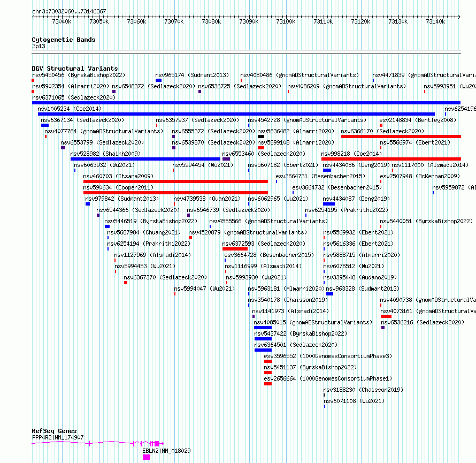Click nsv5902354 (Almarri2020) label
This screenshot has height=463, width=476.
pos(71,86)
